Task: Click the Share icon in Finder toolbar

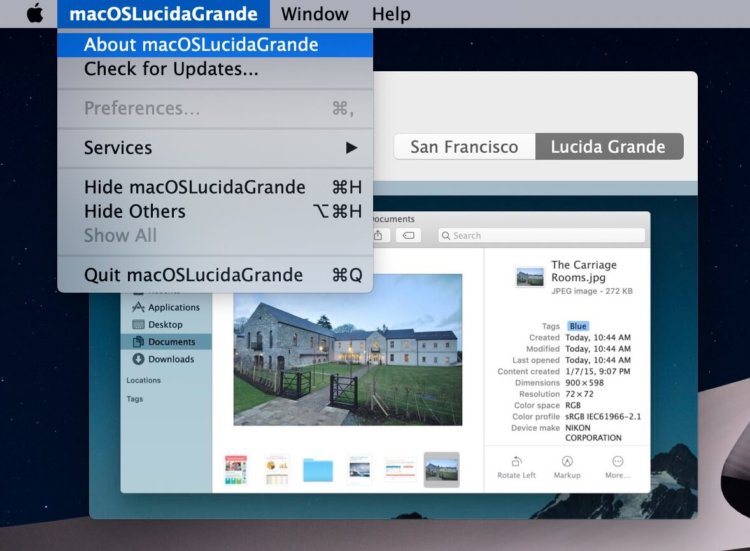Action: point(379,235)
